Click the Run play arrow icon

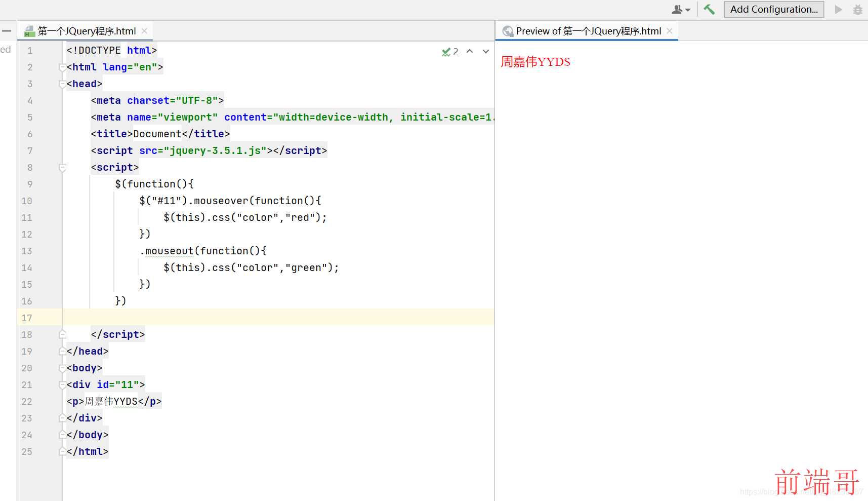pos(839,10)
